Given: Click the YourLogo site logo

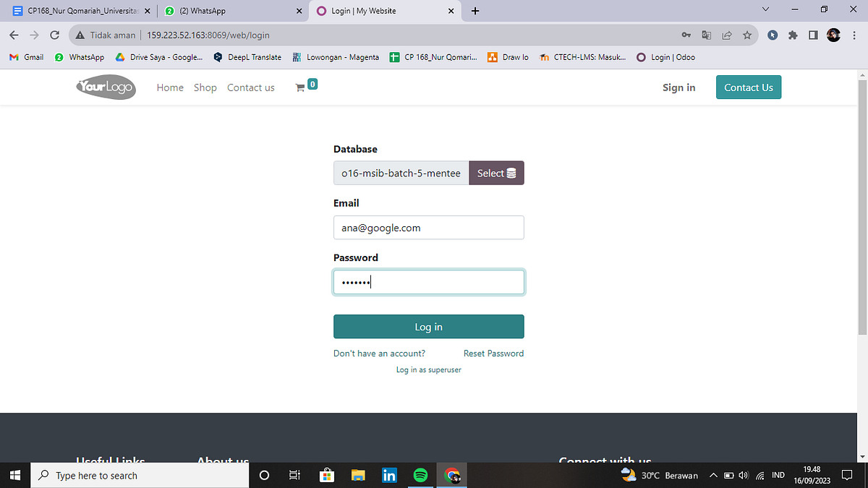Looking at the screenshot, I should tap(105, 87).
